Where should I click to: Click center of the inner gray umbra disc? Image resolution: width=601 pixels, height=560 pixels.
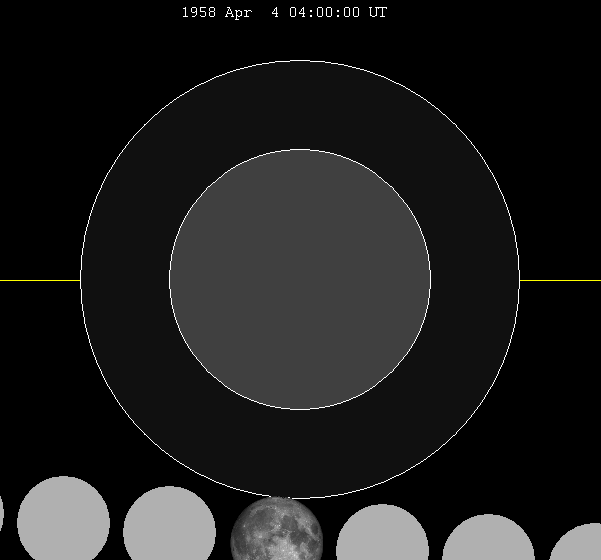(x=300, y=280)
